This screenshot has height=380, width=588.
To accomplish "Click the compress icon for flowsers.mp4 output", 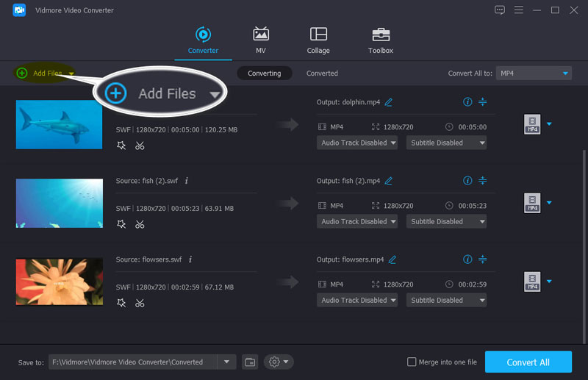I will point(483,259).
